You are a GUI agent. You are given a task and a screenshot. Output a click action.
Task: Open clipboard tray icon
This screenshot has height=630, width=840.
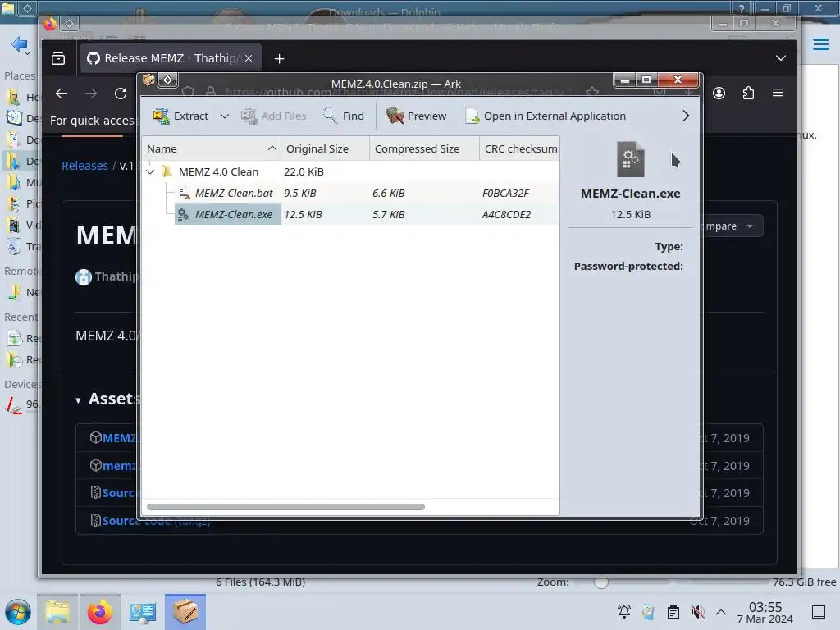pyautogui.click(x=673, y=612)
